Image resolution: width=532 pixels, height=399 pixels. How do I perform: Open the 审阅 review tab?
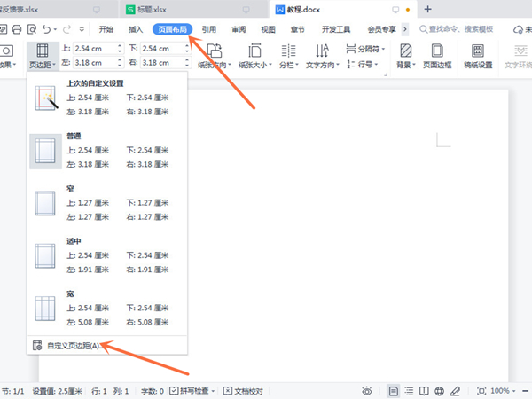[x=239, y=29]
